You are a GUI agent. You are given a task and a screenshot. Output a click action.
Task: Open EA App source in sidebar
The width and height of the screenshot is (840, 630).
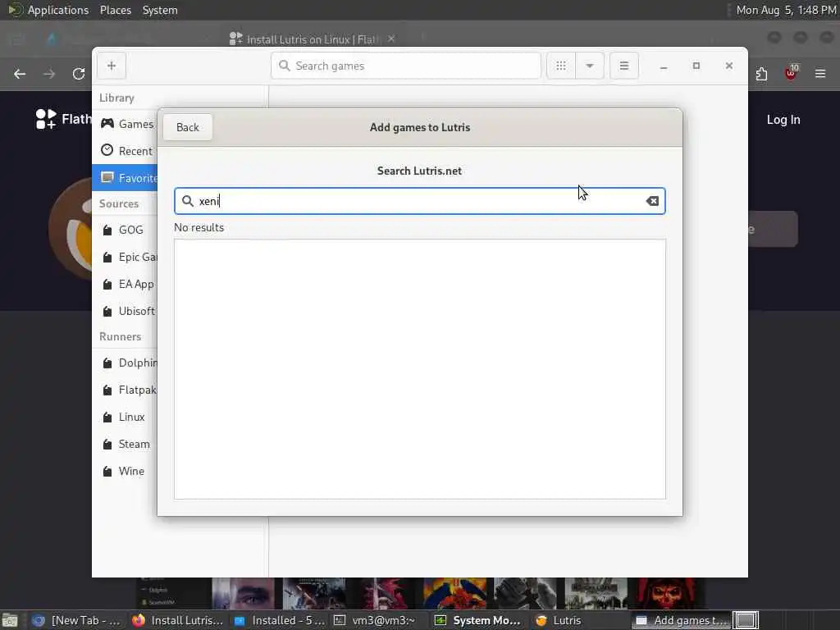[x=126, y=284]
